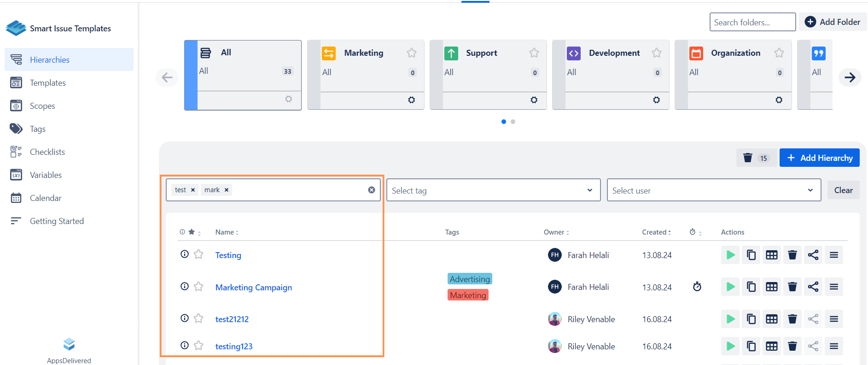Click the Add Hierarchy button
868x365 pixels.
tap(819, 158)
